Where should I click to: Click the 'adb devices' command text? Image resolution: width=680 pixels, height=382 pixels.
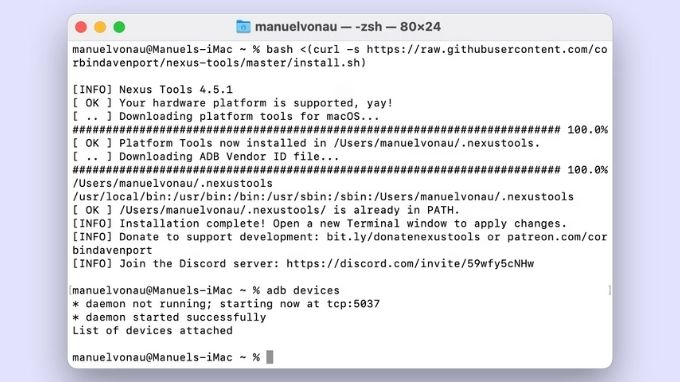coord(303,291)
